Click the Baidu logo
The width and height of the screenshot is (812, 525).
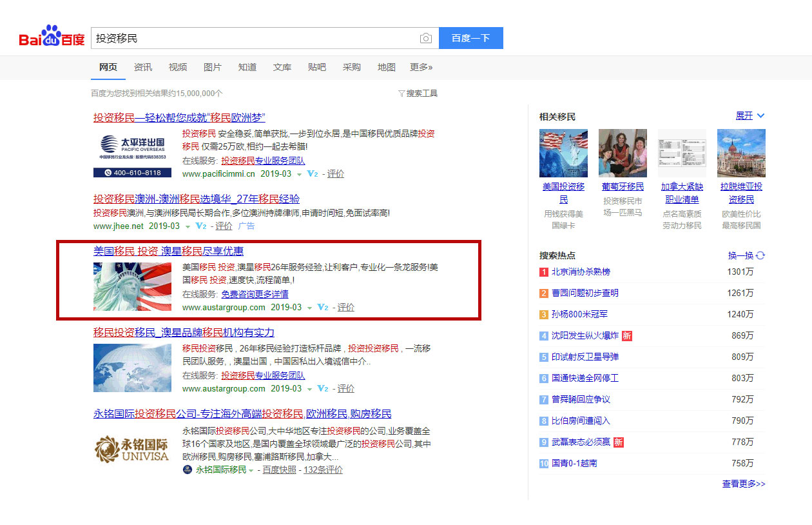pyautogui.click(x=52, y=36)
